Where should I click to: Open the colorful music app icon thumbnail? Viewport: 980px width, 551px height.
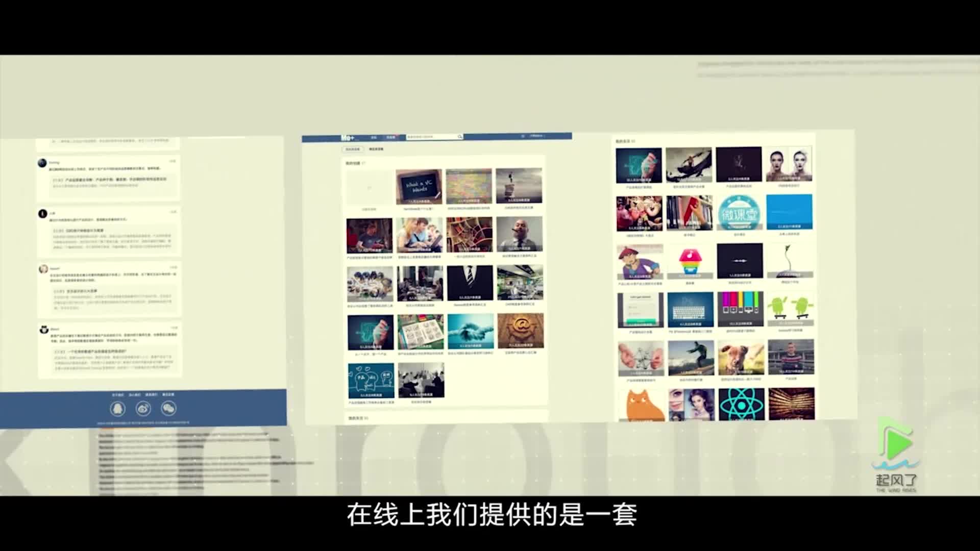(690, 261)
